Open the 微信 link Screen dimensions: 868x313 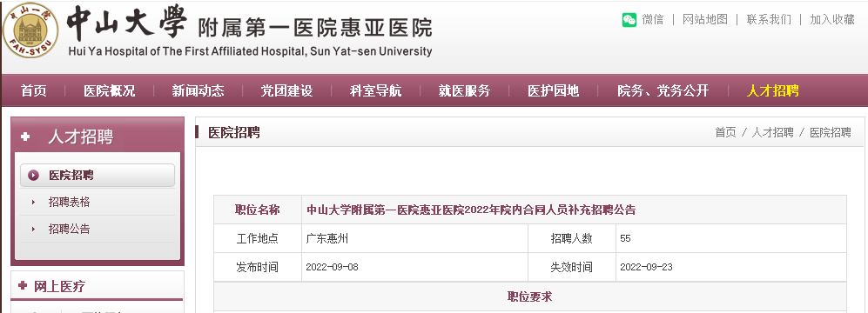[653, 20]
